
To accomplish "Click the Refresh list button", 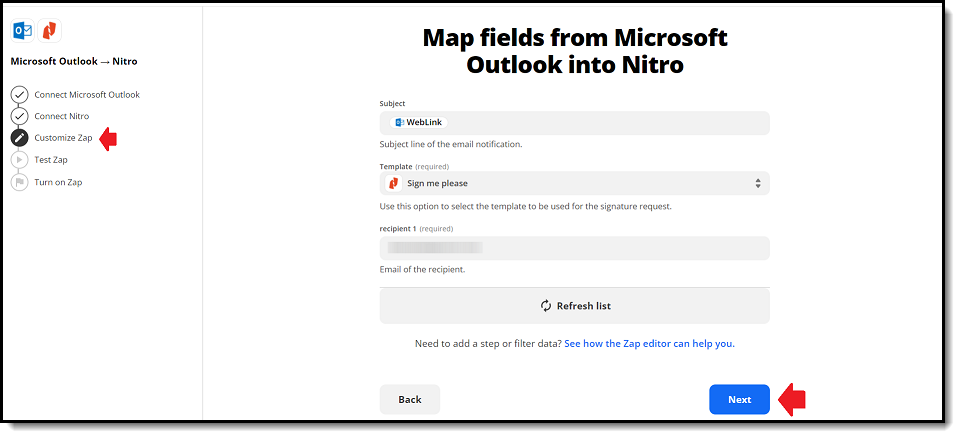I will pyautogui.click(x=574, y=306).
